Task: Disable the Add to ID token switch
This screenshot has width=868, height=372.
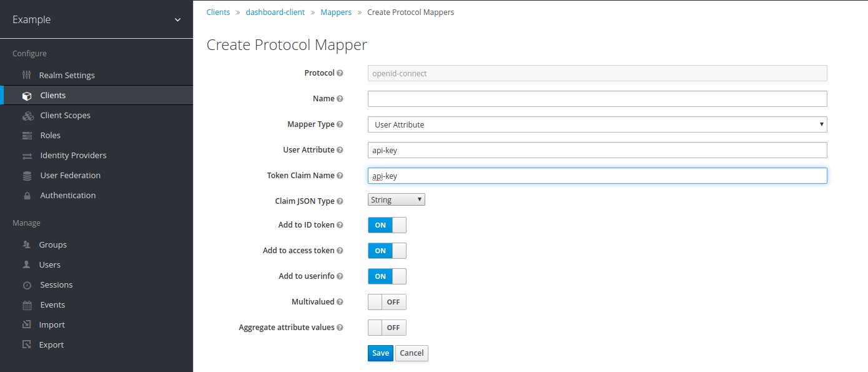Action: coord(387,224)
